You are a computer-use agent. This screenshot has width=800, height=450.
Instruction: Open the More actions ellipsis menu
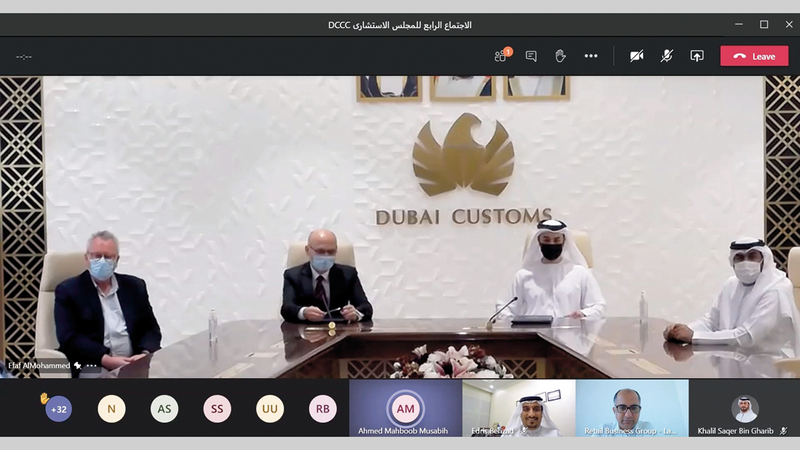(x=591, y=56)
